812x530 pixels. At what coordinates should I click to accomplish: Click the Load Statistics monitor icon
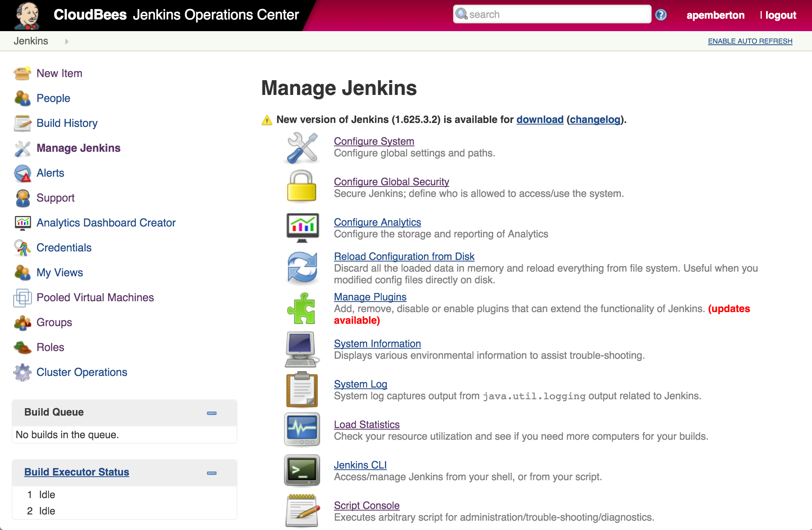click(302, 429)
